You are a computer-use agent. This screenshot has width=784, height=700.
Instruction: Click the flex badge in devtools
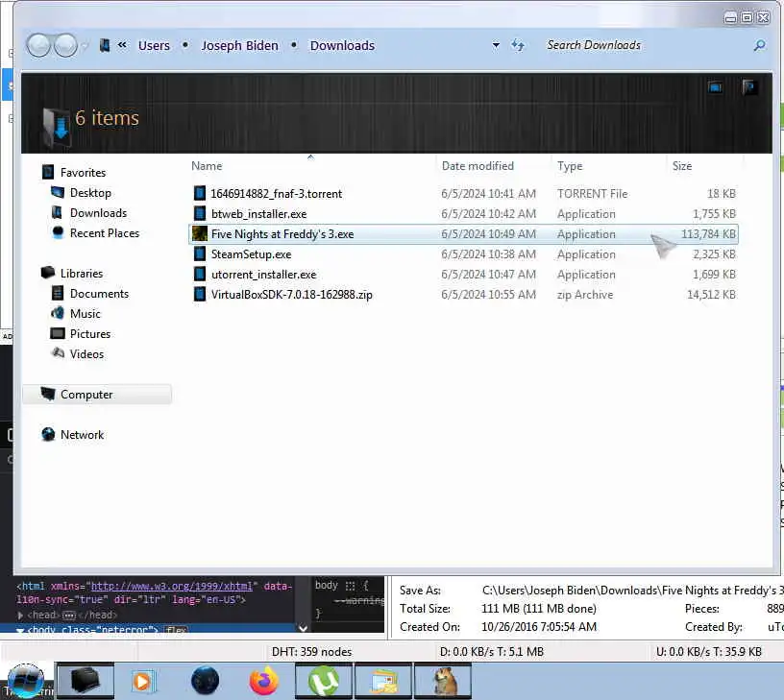(176, 630)
